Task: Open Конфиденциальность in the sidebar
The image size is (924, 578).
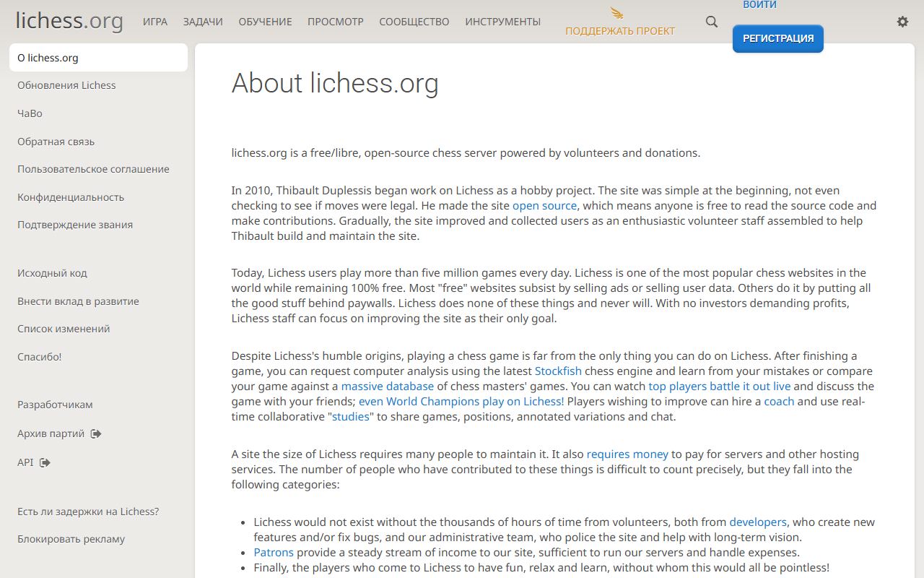Action: click(x=71, y=197)
